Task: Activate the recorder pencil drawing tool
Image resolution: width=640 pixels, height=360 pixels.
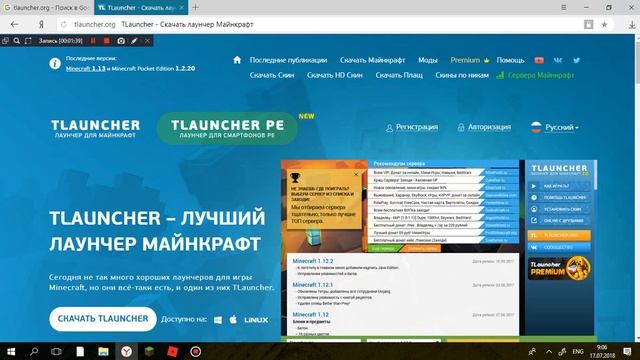Action: click(x=134, y=41)
